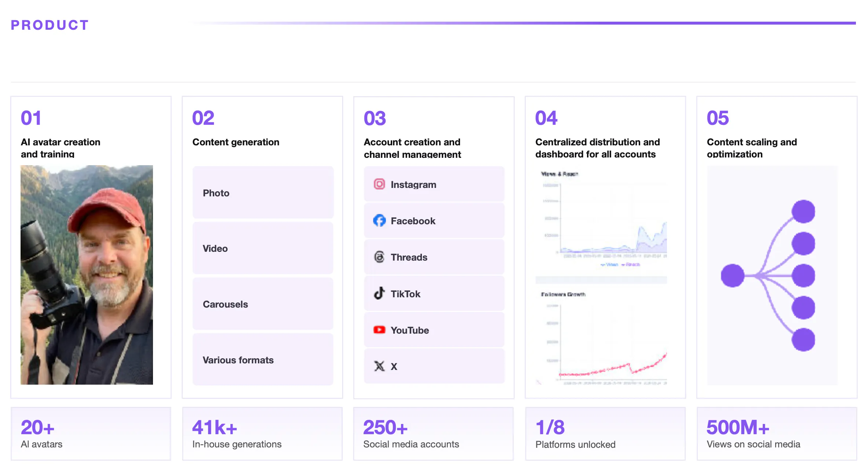
Task: Select the Carousels content format card
Action: tap(263, 304)
